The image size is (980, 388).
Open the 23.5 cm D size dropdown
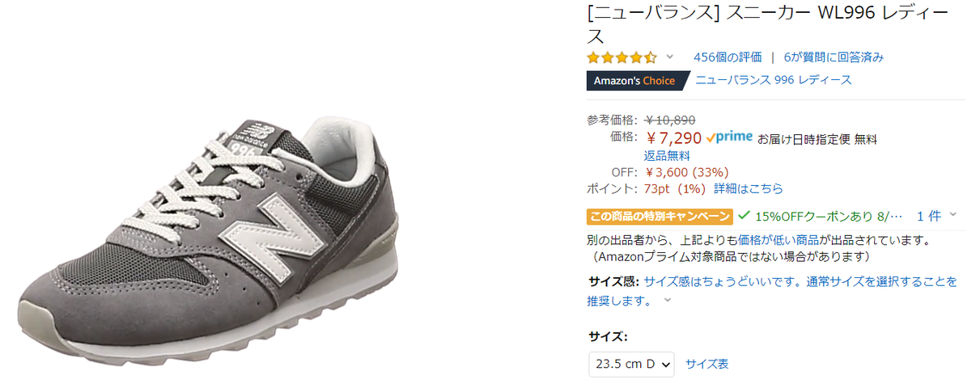point(631,364)
